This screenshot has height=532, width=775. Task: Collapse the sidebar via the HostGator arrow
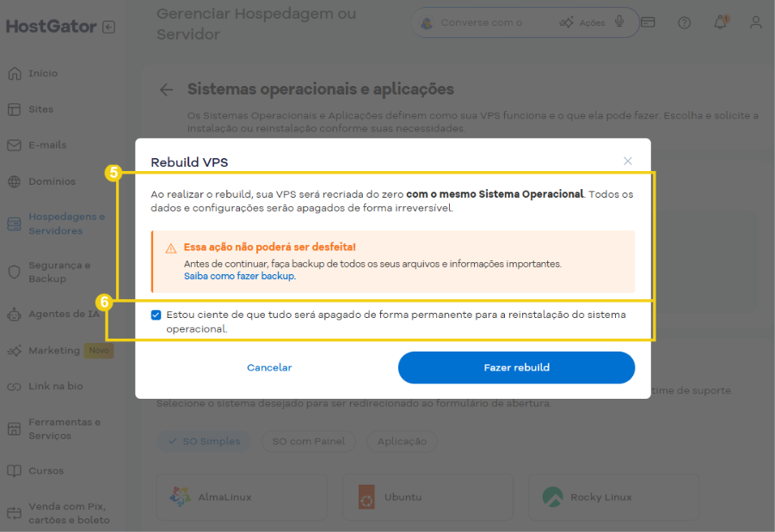pos(108,26)
